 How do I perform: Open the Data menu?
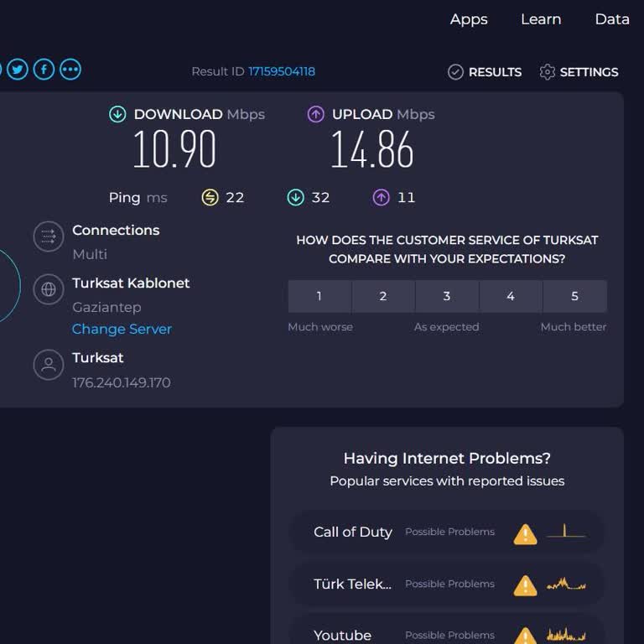(612, 19)
